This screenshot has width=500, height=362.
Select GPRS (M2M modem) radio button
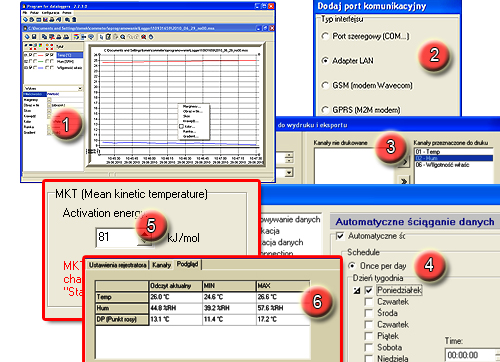325,110
